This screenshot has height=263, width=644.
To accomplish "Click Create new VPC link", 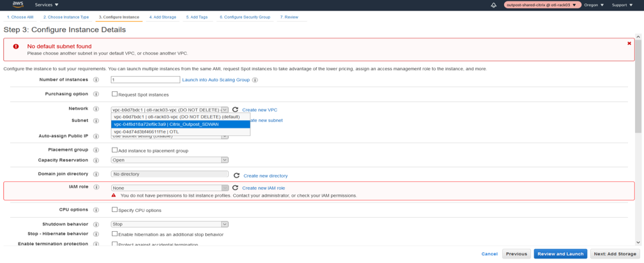I will tap(259, 110).
